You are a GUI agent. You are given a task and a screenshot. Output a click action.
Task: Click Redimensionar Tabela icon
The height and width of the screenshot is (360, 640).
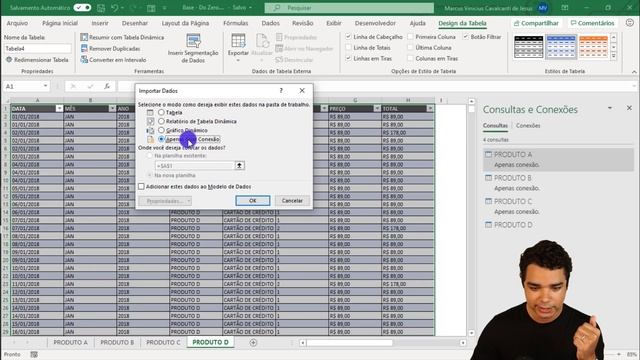pyautogui.click(x=9, y=60)
